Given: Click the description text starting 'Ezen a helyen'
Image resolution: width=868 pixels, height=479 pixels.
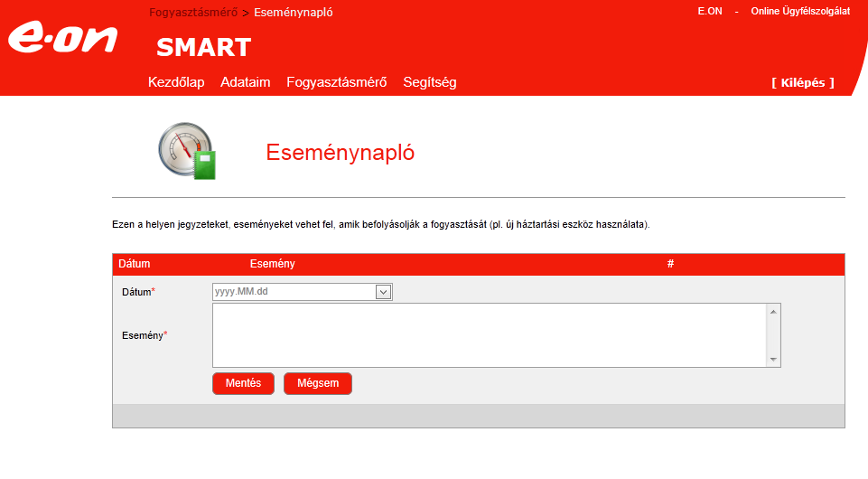Looking at the screenshot, I should 381,224.
